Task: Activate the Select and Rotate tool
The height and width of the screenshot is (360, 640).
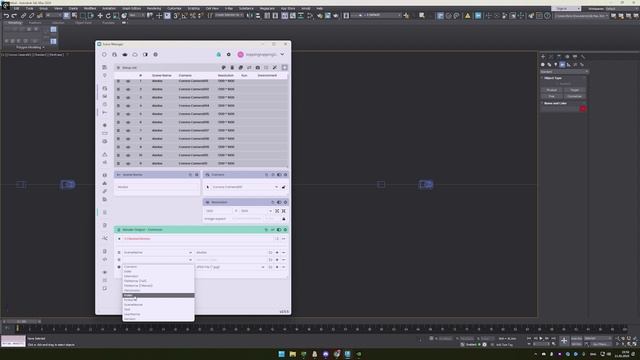Action: [x=108, y=16]
